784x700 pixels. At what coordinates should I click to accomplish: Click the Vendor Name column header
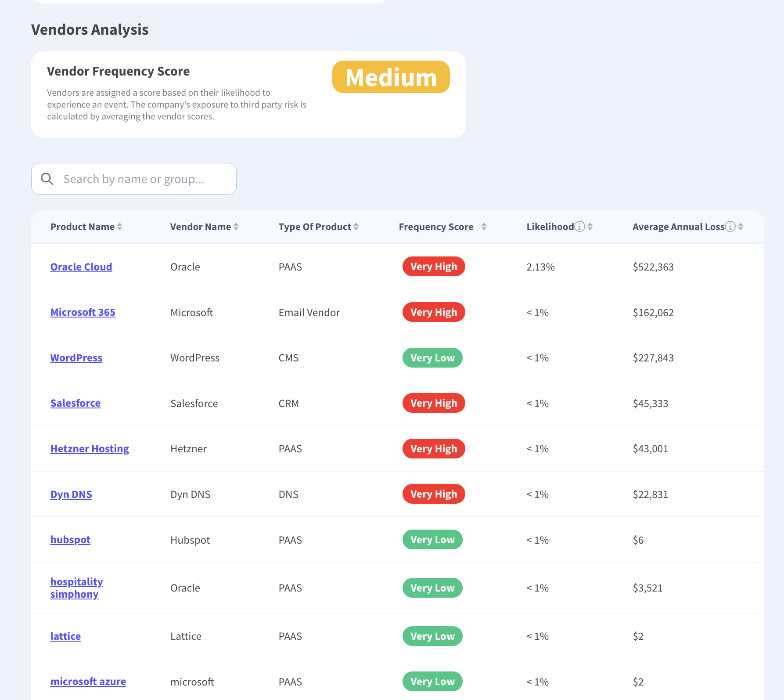click(x=201, y=227)
